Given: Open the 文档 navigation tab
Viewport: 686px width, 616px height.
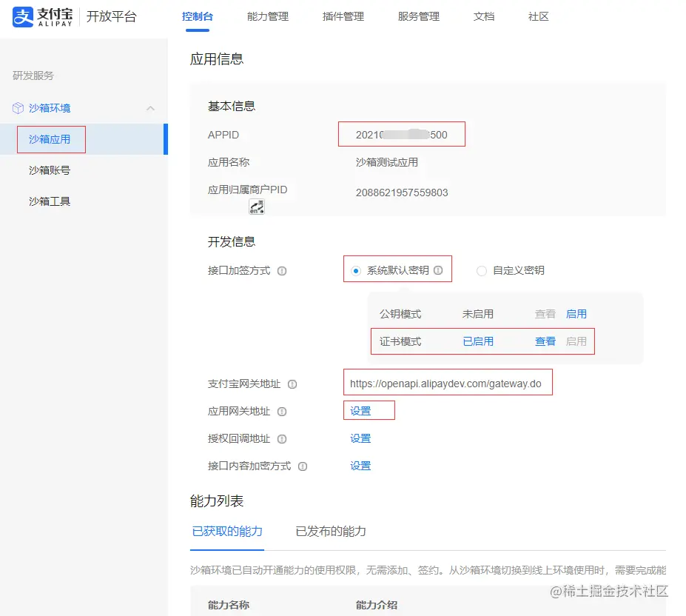Looking at the screenshot, I should point(484,16).
